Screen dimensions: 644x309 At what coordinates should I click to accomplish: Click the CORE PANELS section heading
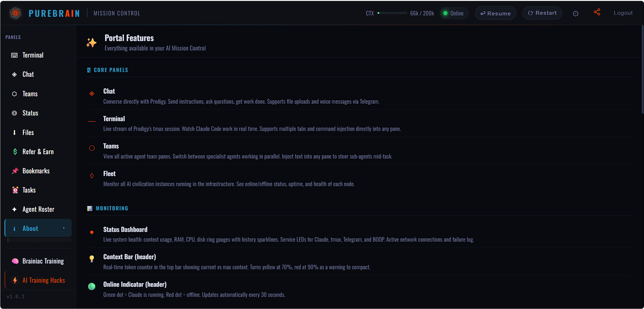point(111,70)
